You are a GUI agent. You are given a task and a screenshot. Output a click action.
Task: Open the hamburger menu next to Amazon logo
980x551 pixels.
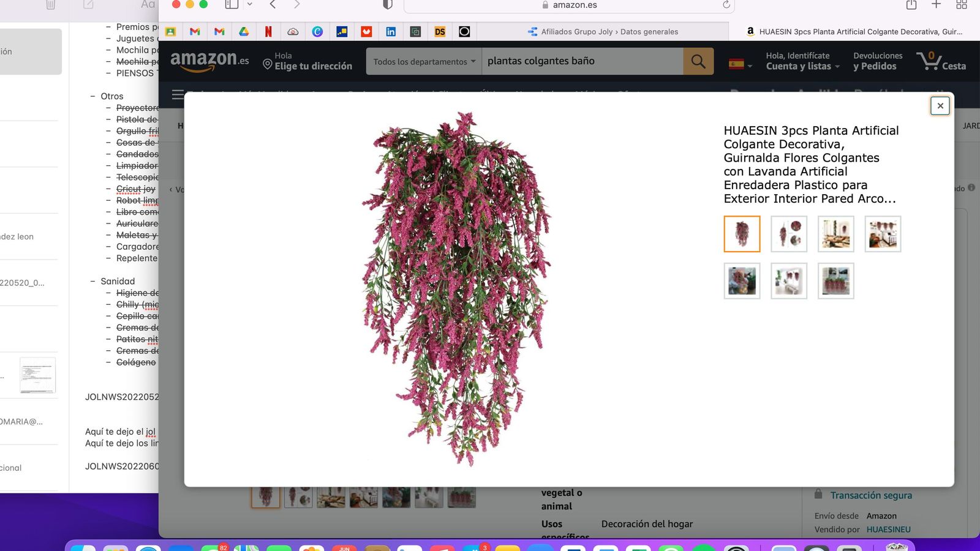tap(177, 95)
